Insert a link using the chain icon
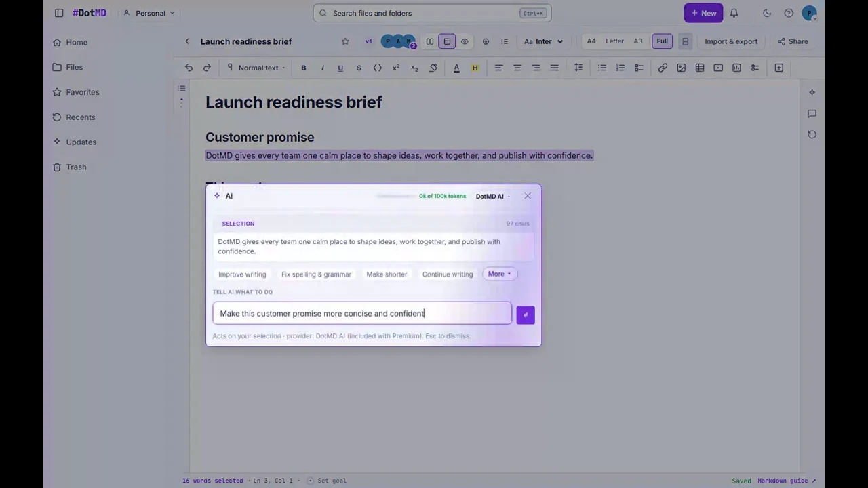This screenshot has width=868, height=488. pos(663,68)
